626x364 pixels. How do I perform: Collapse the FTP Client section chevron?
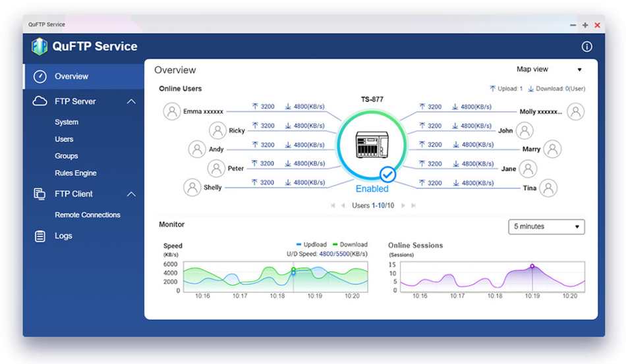point(131,195)
